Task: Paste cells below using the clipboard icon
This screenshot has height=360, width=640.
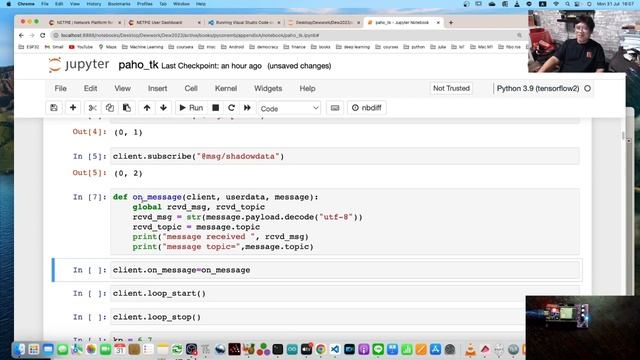Action: [x=127, y=108]
